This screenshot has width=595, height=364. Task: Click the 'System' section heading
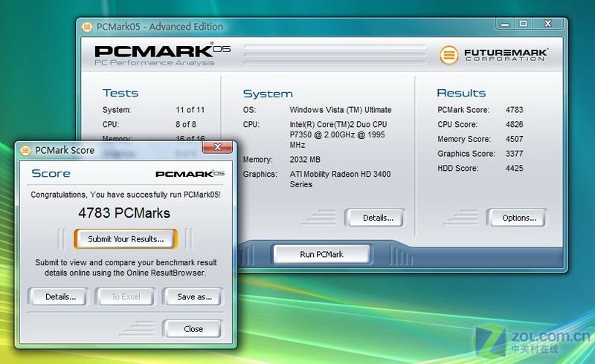point(268,94)
